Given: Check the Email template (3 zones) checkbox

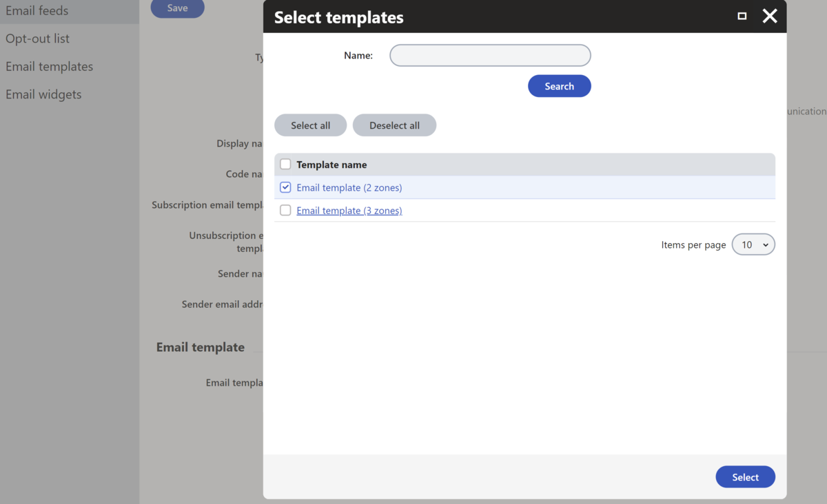Looking at the screenshot, I should click(x=285, y=211).
